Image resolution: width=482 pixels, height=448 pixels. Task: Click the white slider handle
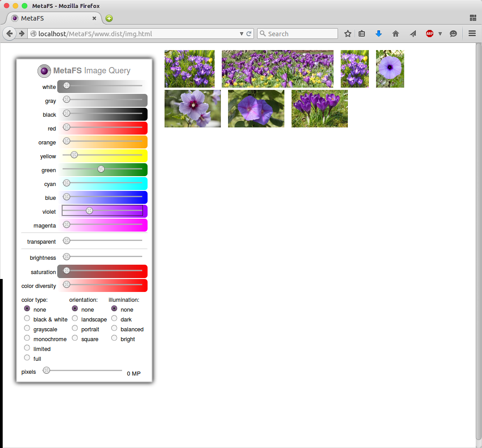(x=66, y=85)
